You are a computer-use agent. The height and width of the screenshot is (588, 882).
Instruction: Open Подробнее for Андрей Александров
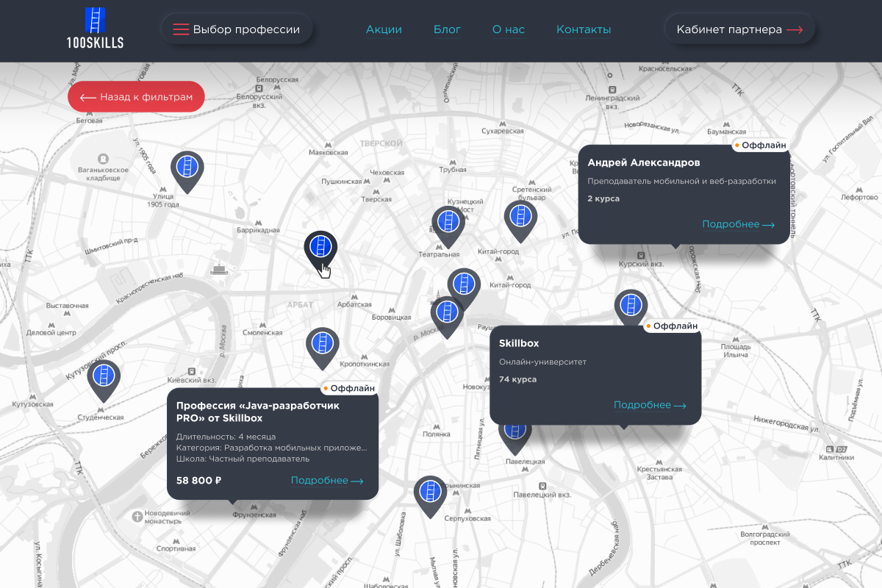tap(738, 224)
